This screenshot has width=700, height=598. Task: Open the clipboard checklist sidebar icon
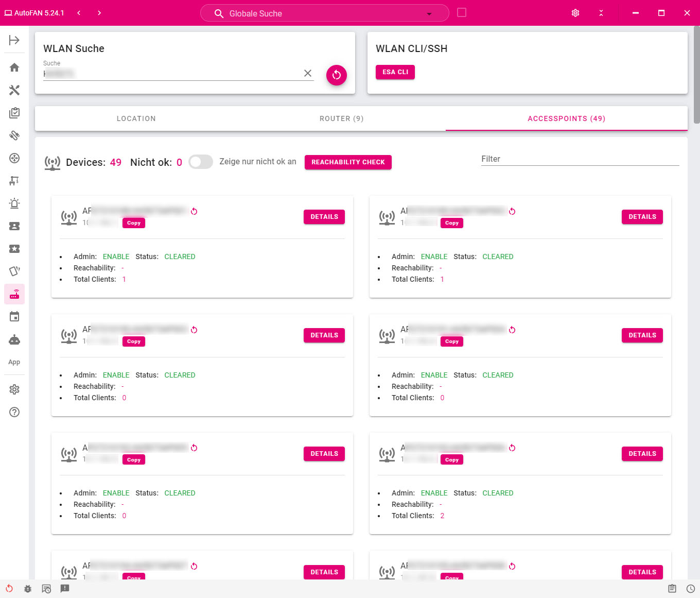[x=14, y=113]
